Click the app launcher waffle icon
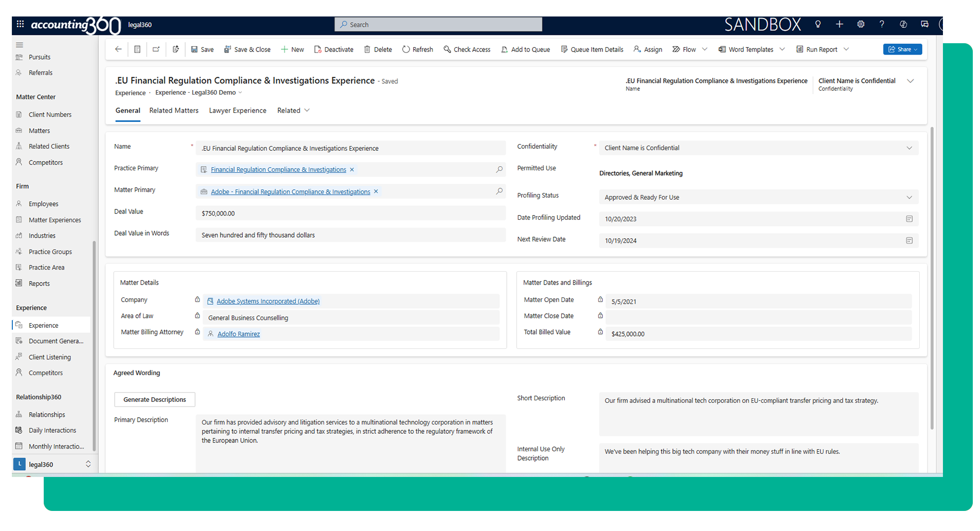The image size is (980, 531). click(20, 24)
